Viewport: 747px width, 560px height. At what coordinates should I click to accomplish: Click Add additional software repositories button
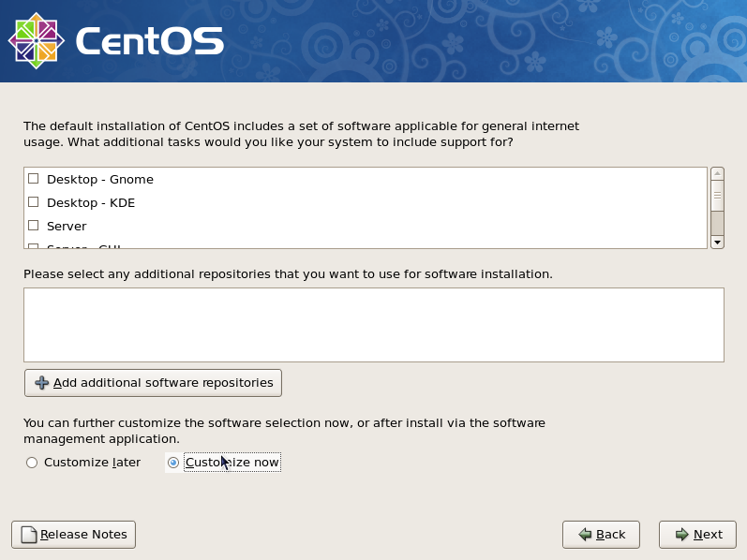(153, 383)
